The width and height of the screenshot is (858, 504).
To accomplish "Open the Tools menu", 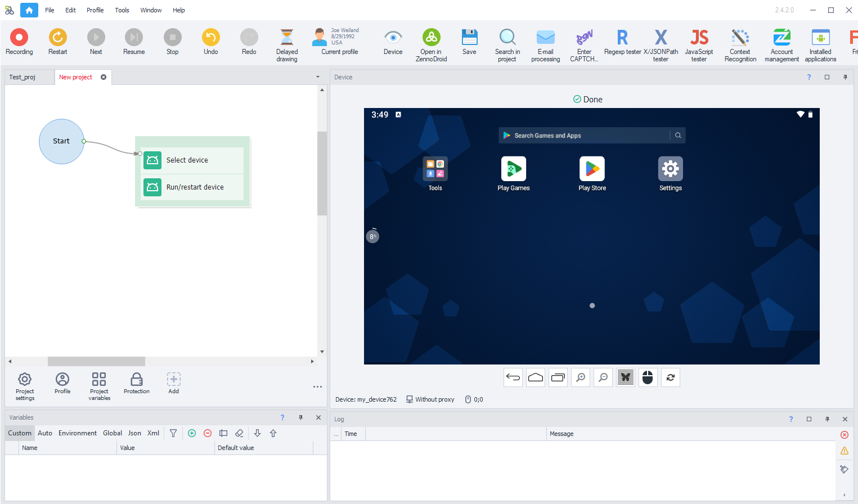I will pyautogui.click(x=122, y=10).
